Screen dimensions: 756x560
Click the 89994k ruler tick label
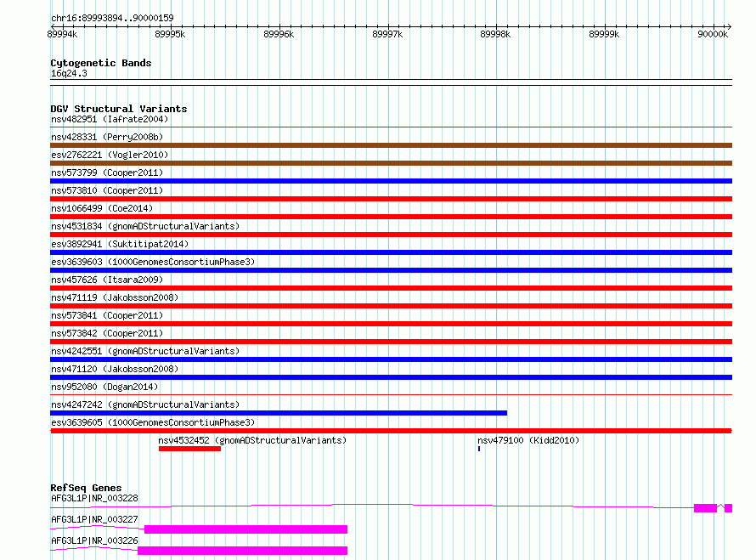pos(62,34)
